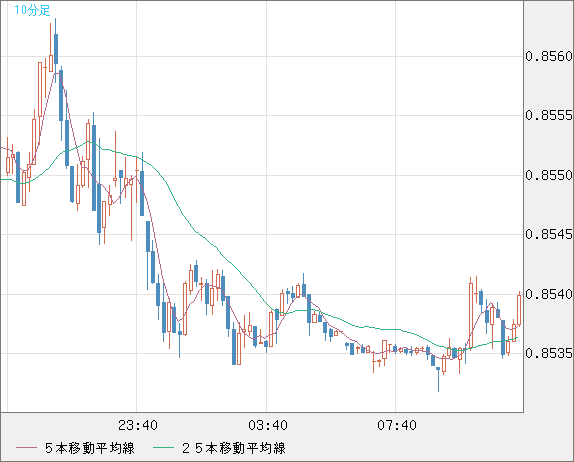
Task: Click the 23:40 time axis label
Action: [138, 425]
